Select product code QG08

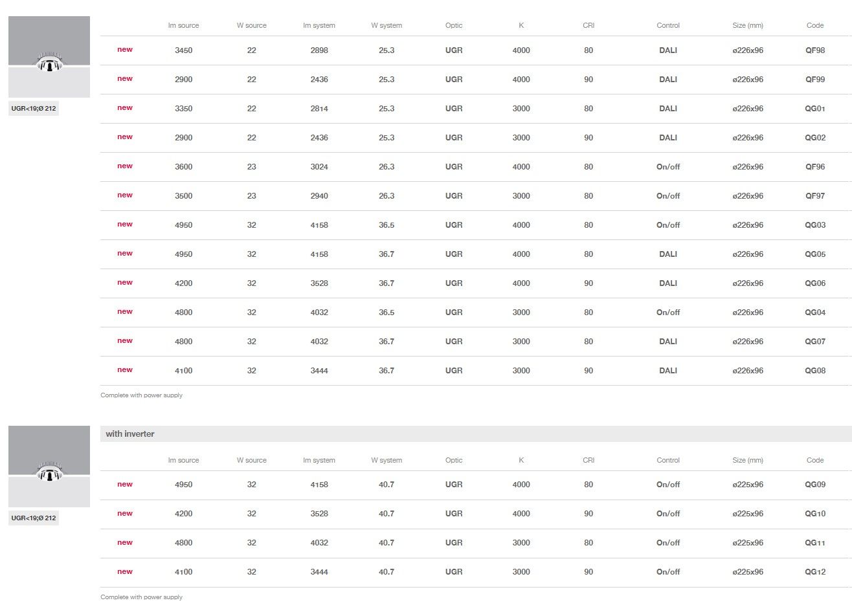coord(814,371)
